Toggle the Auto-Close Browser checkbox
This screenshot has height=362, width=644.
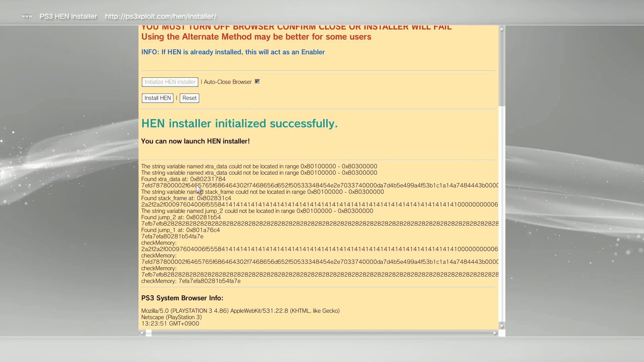point(257,81)
